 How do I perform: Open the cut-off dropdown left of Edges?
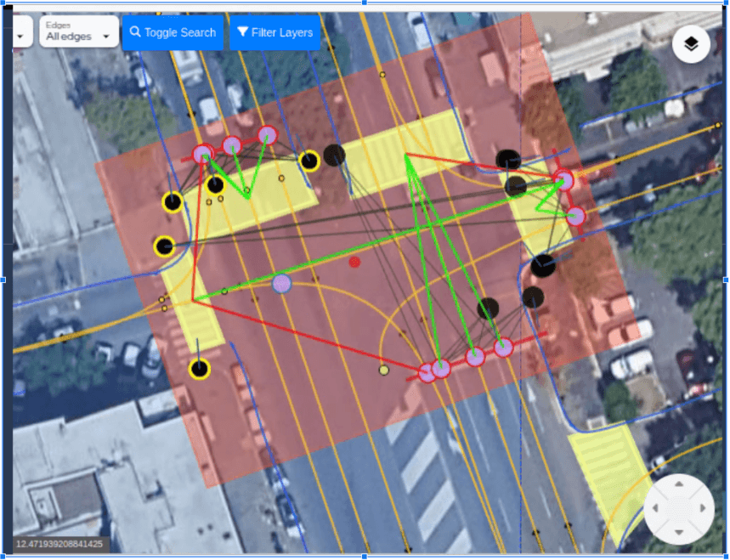[22, 31]
